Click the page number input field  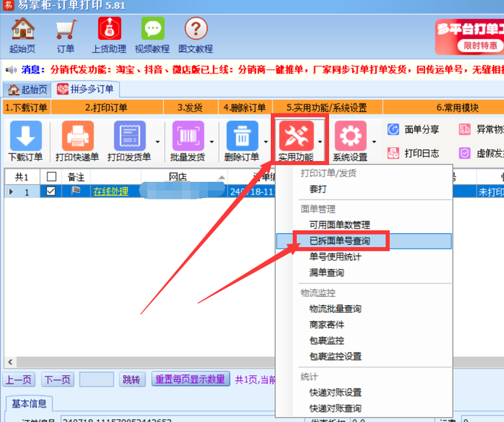pyautogui.click(x=97, y=379)
